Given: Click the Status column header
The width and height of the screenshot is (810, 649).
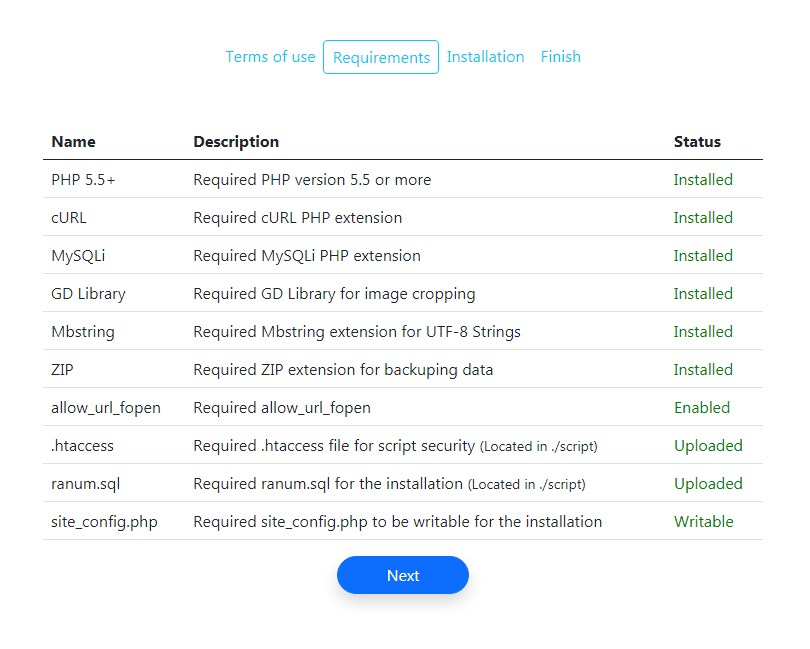Looking at the screenshot, I should point(697,142).
